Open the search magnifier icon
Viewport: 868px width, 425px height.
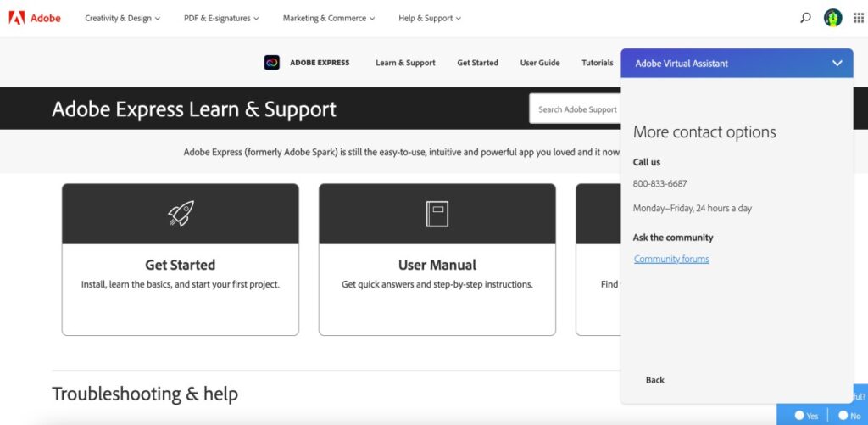(805, 18)
